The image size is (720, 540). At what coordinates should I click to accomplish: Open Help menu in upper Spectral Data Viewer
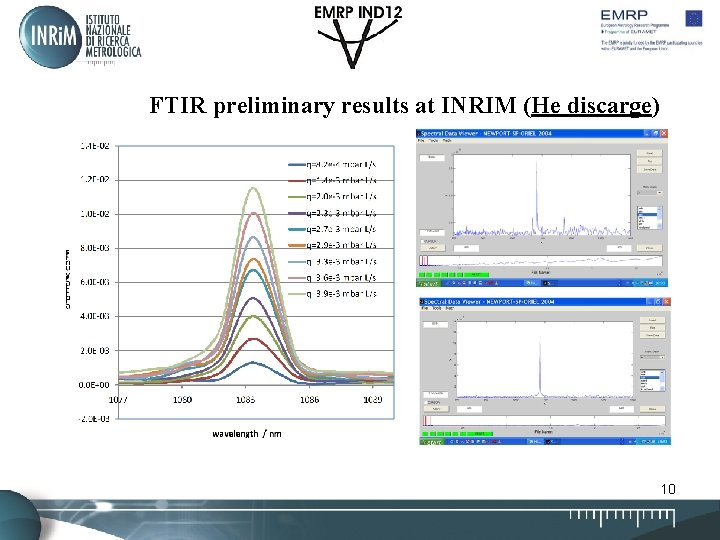point(447,141)
